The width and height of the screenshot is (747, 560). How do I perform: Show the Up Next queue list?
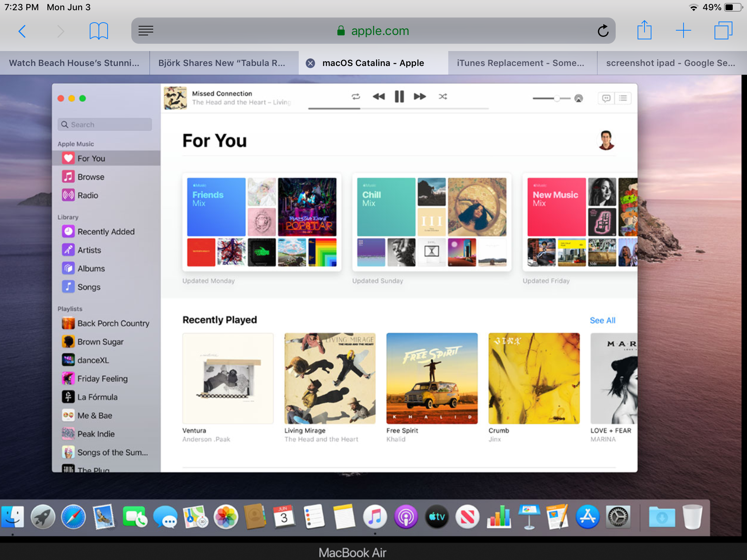[623, 98]
